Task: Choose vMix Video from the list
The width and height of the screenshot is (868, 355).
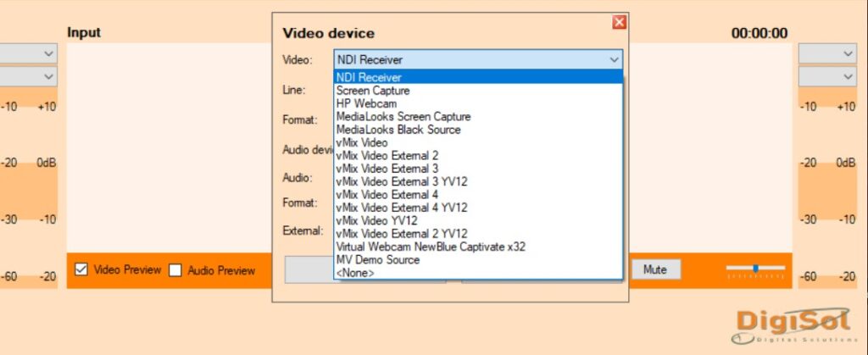Action: click(362, 143)
